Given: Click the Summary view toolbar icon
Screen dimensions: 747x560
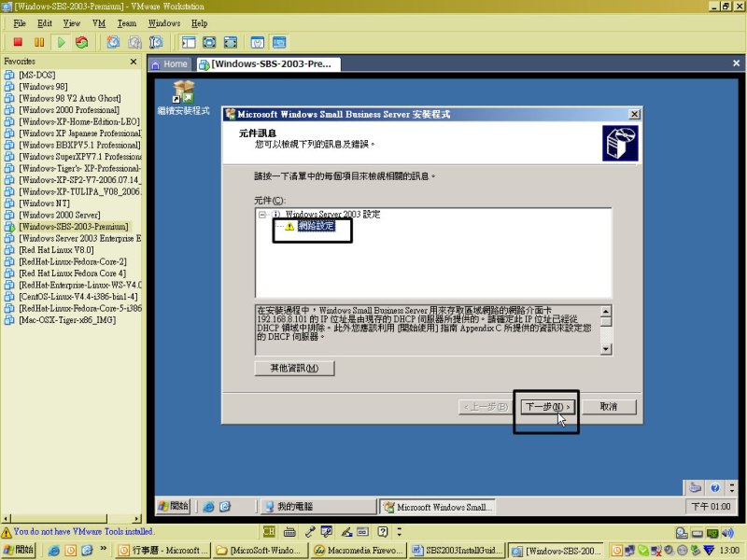Looking at the screenshot, I should point(258,42).
